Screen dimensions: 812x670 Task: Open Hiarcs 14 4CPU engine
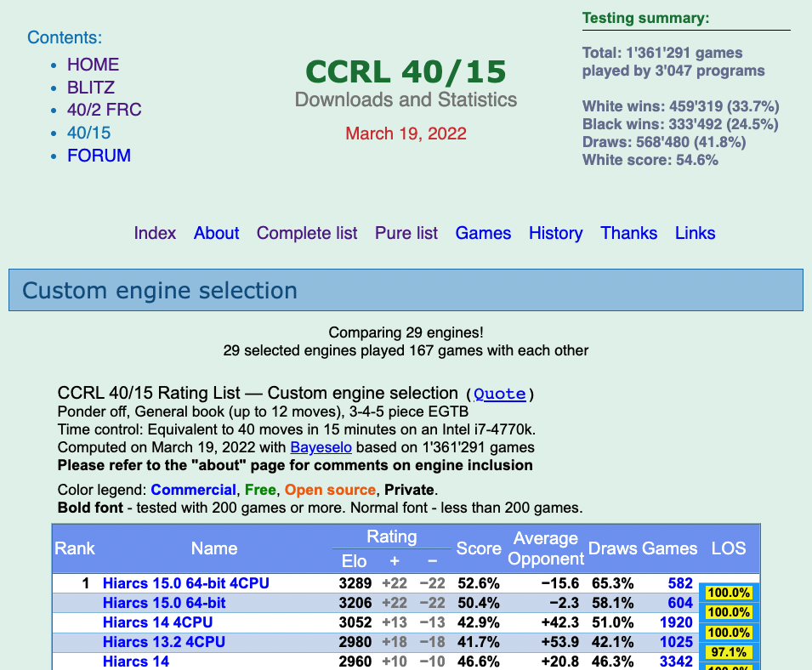point(158,623)
